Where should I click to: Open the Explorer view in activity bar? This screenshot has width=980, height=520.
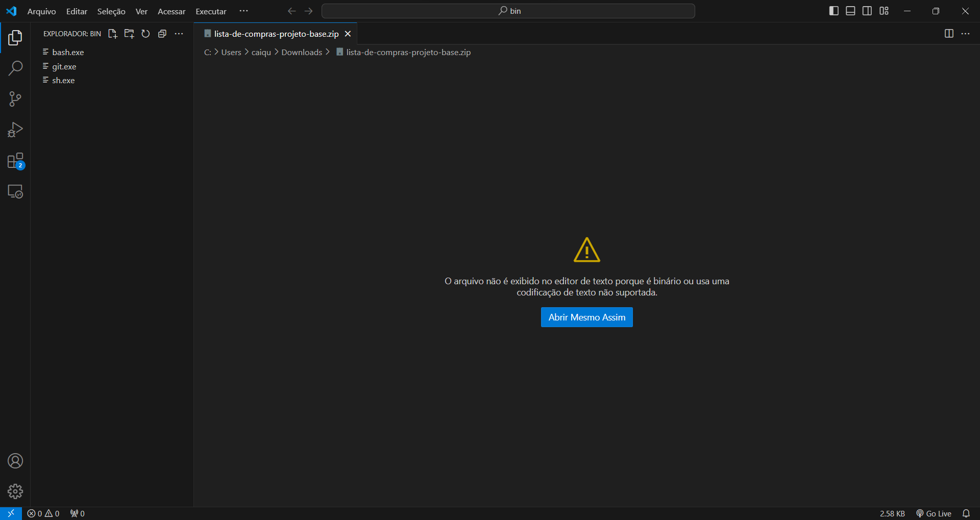click(x=15, y=38)
